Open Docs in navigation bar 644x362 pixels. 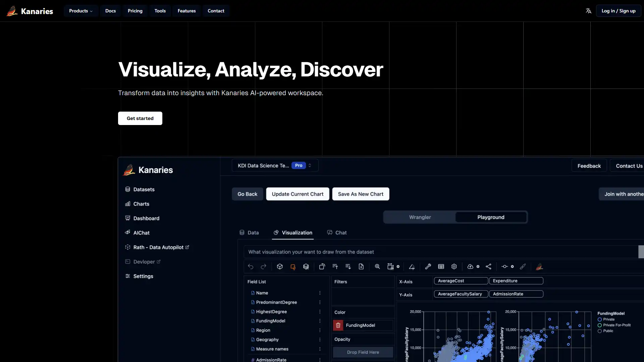coord(110,11)
